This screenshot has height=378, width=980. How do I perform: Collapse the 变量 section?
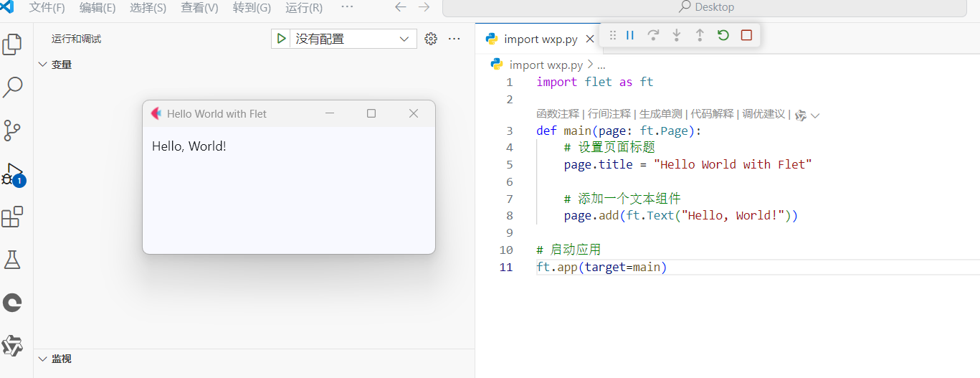(x=43, y=65)
